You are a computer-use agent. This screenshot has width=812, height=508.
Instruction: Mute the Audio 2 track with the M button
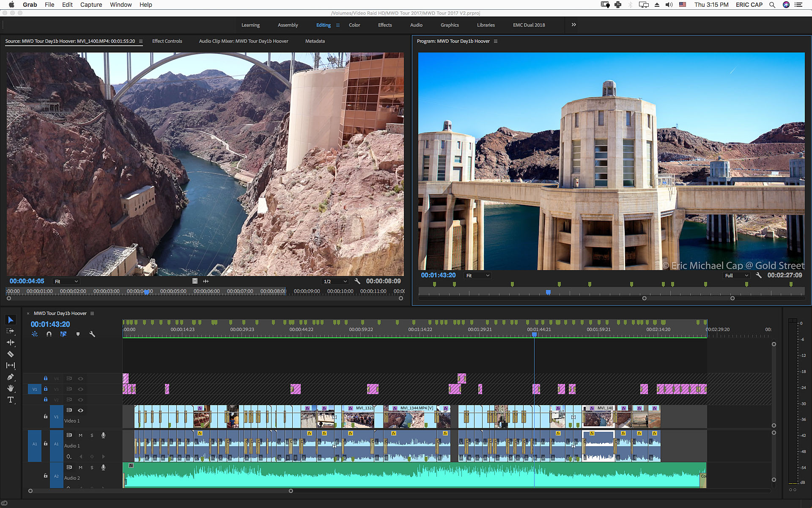coord(80,467)
